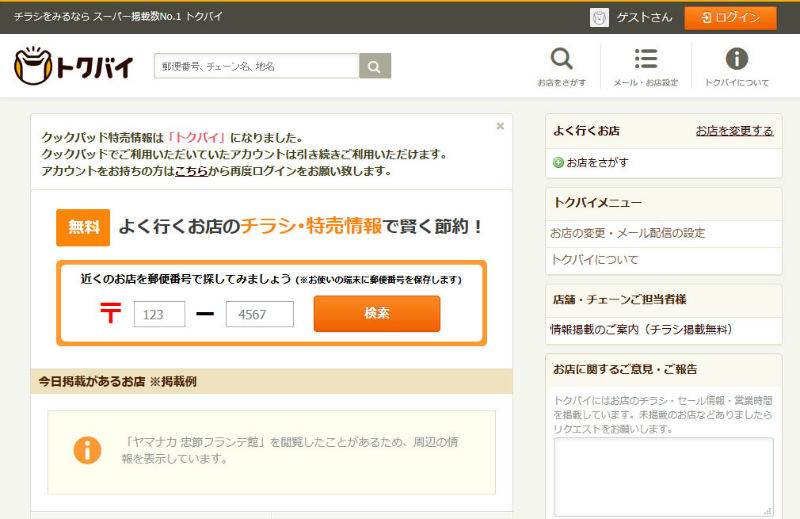The image size is (800, 519).
Task: Click the green plus icon beside お店をさがす
Action: point(558,162)
